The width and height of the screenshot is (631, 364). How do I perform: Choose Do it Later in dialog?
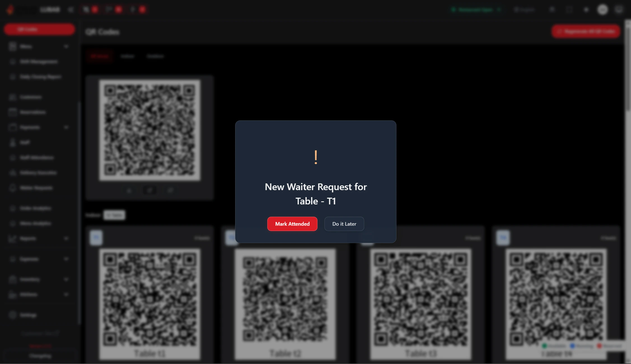click(x=344, y=224)
